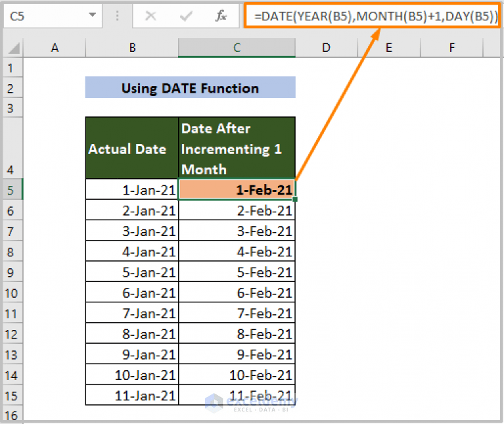
Task: Select cell with 2-Feb-21
Action: pos(237,210)
